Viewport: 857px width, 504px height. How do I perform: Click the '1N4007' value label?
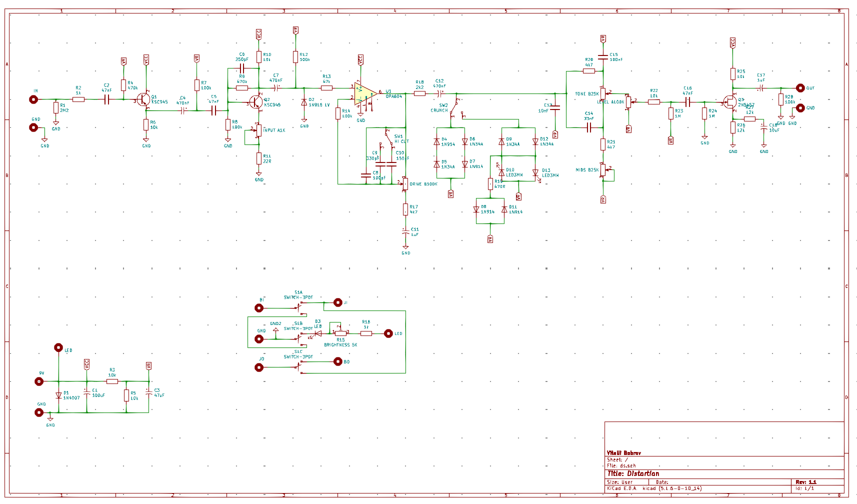click(71, 398)
